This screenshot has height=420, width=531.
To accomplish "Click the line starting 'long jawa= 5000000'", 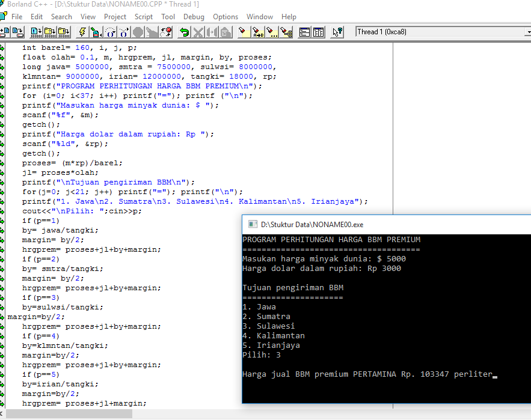I will pos(149,67).
